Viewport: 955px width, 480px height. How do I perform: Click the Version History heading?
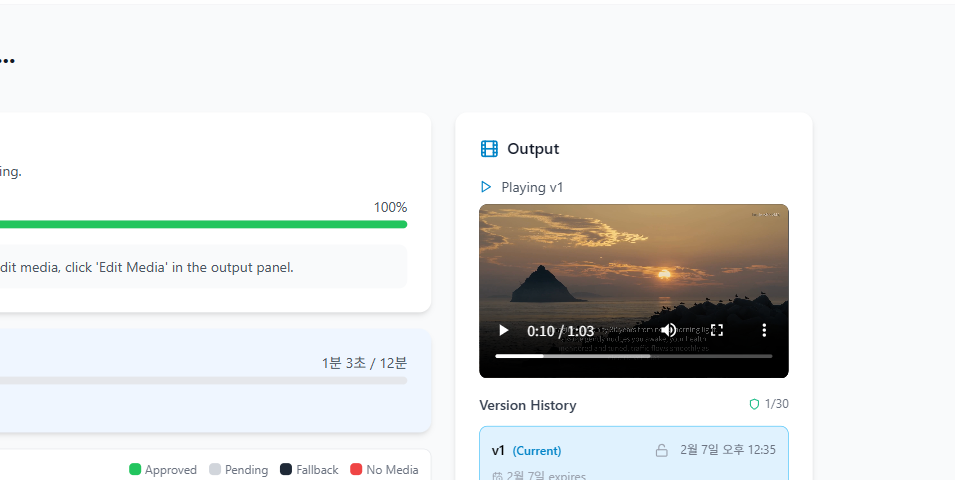pos(527,405)
